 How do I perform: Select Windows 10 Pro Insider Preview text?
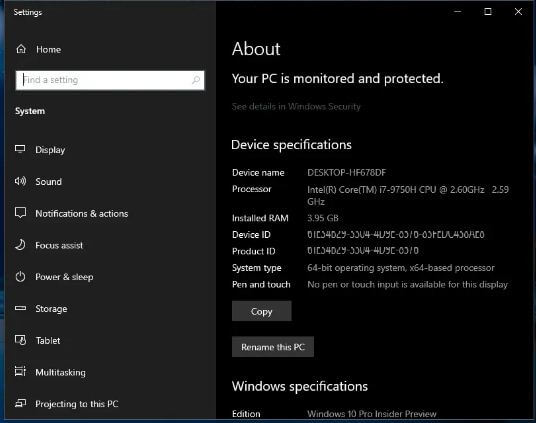click(x=372, y=414)
